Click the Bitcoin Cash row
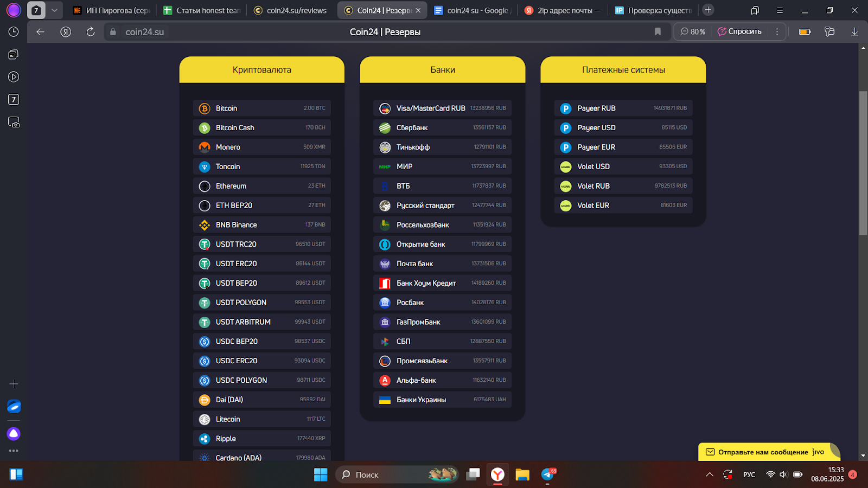Viewport: 868px width, 488px height. coord(262,128)
